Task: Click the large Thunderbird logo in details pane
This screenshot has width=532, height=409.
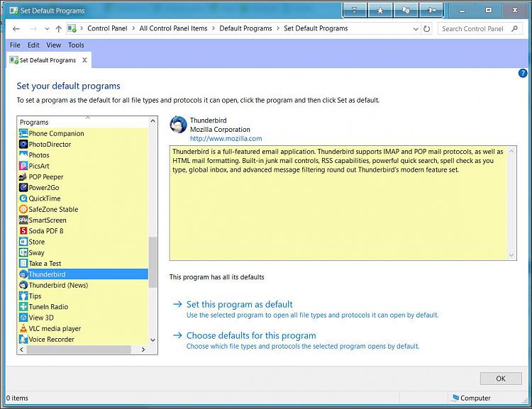Action: [x=178, y=125]
